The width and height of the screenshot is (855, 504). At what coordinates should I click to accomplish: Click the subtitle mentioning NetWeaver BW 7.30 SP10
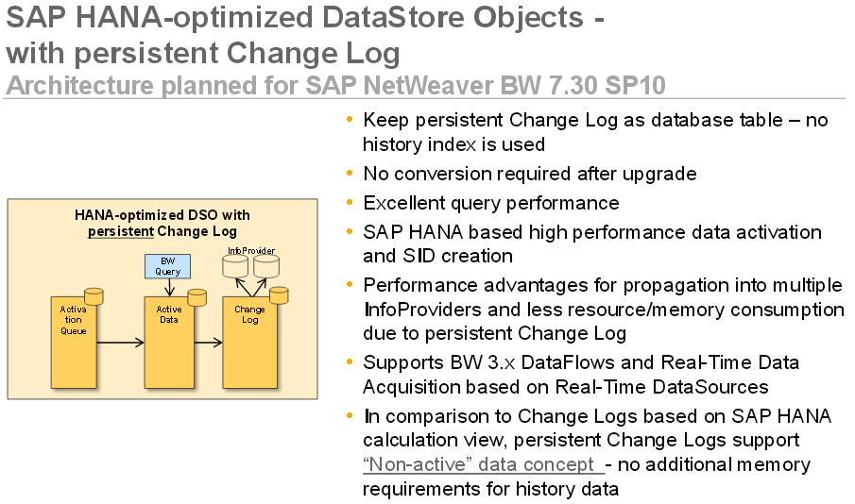(x=334, y=86)
